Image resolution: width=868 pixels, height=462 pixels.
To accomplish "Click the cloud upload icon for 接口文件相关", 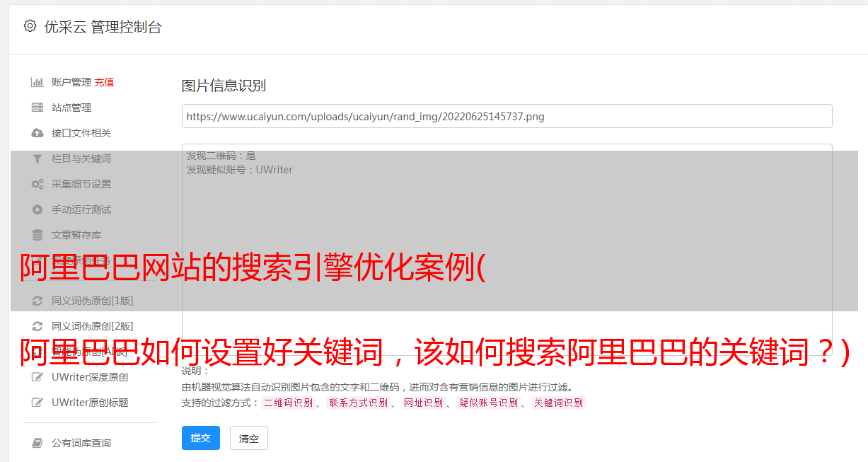I will (x=37, y=133).
